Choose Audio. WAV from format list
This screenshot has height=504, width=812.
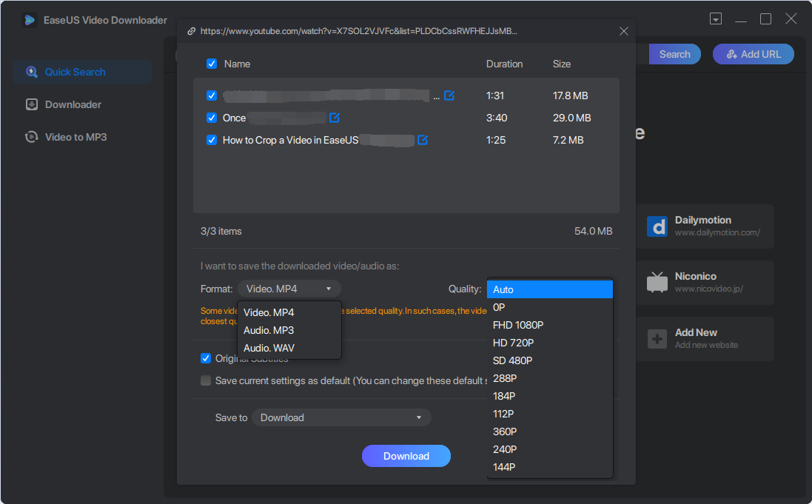[x=289, y=348]
